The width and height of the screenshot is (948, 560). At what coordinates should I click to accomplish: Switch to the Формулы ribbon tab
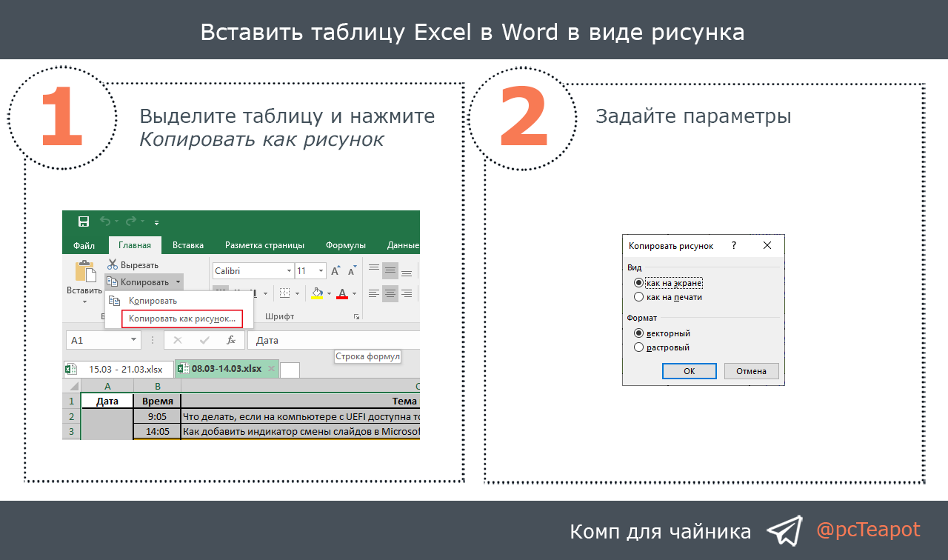click(346, 245)
